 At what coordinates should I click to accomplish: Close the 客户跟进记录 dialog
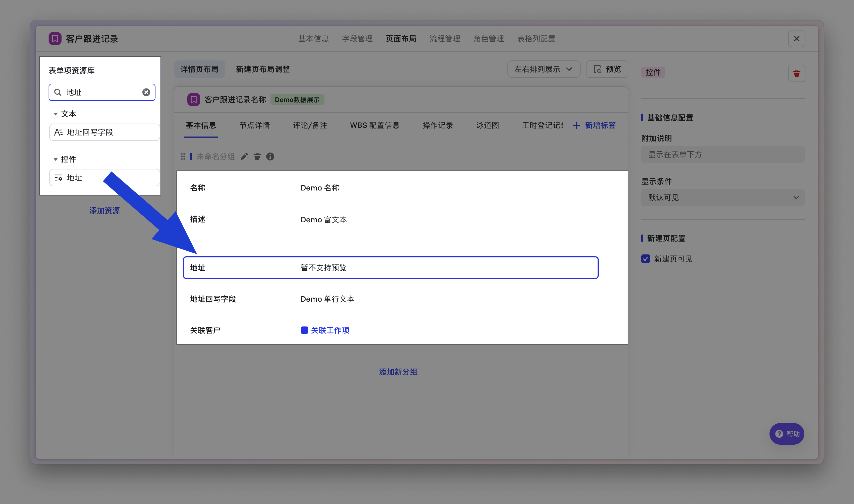[796, 39]
